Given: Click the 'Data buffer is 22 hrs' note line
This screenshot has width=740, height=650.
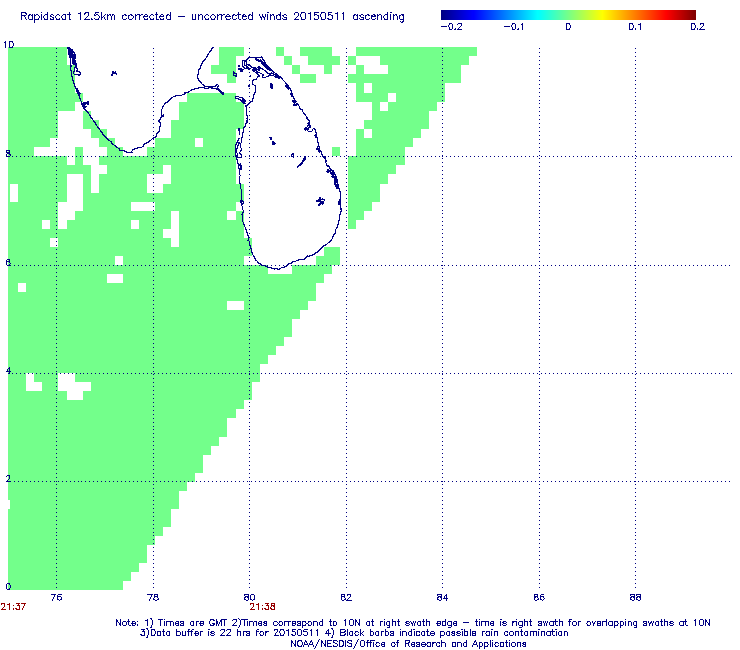Looking at the screenshot, I should point(354,633).
